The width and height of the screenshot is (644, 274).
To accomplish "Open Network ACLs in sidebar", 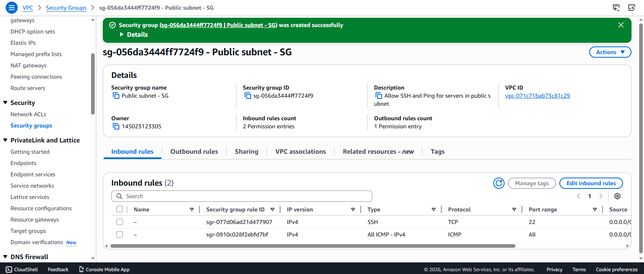I will [x=28, y=114].
